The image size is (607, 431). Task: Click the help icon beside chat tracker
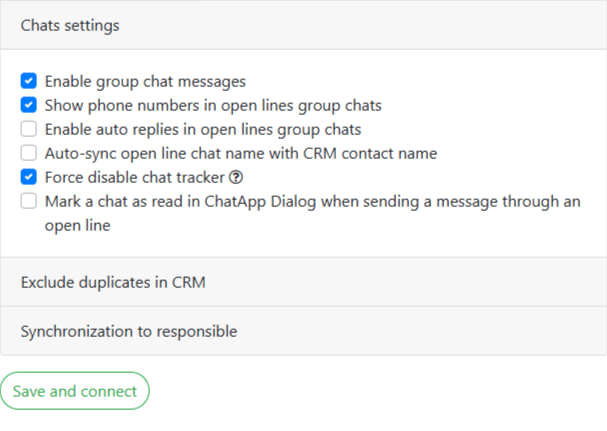pos(237,178)
